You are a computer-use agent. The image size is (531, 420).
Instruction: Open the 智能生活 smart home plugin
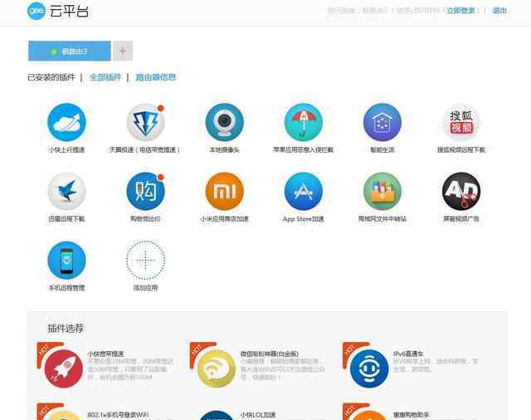[382, 122]
